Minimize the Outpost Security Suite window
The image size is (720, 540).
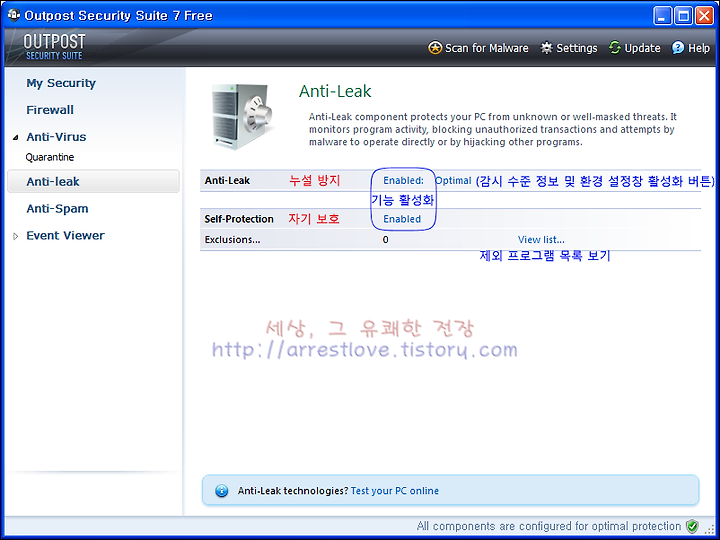[662, 16]
